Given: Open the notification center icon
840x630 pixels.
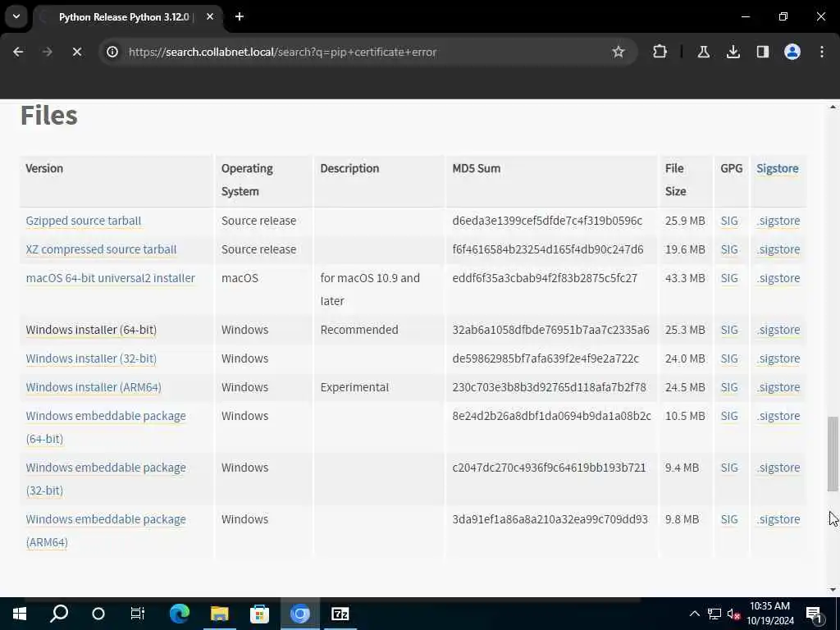Looking at the screenshot, I should pos(815,614).
